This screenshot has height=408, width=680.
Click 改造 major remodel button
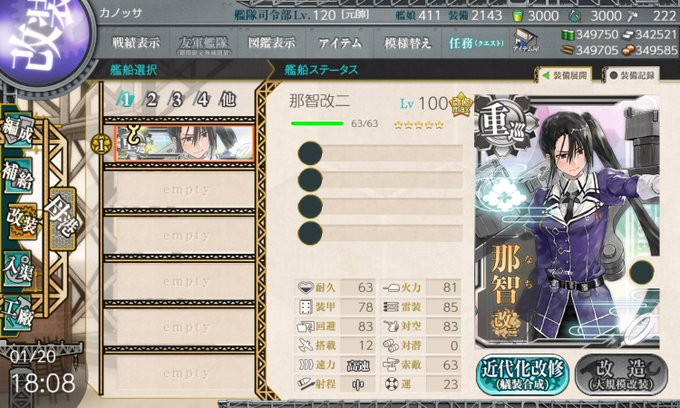pos(621,375)
